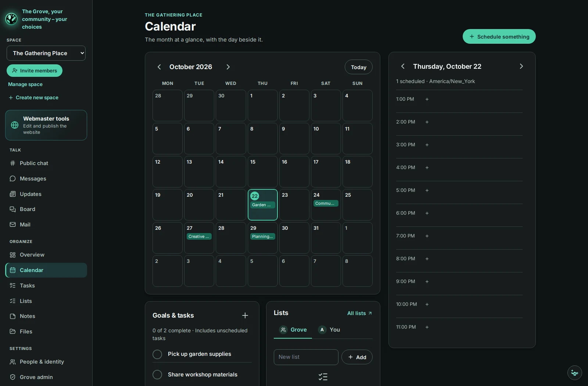Screen dimensions: 588x386
Task: Open Messages in sidebar
Action: point(46,179)
